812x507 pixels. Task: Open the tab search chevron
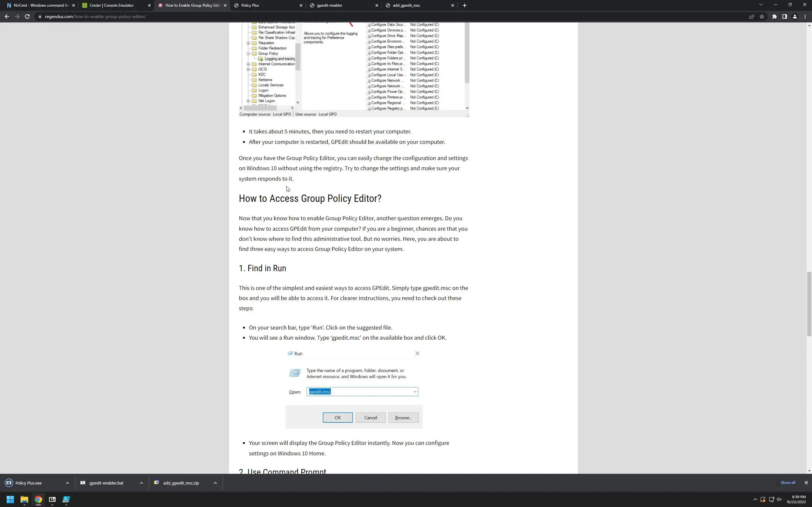pos(761,5)
